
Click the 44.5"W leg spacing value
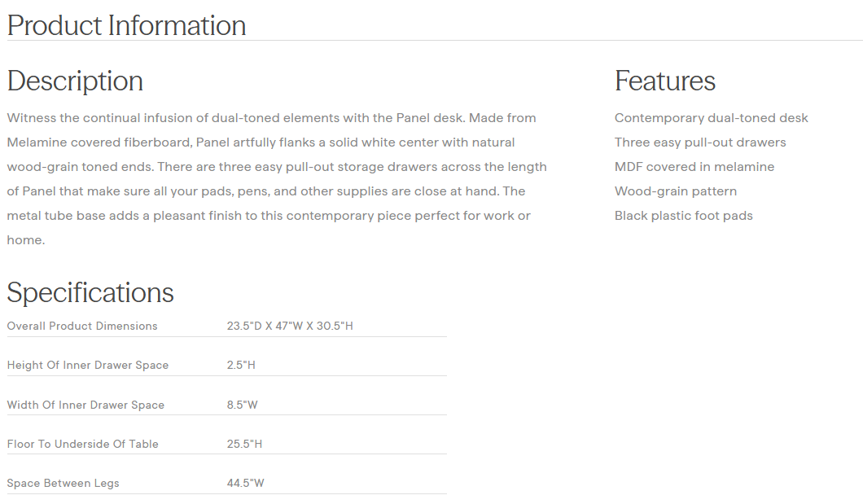(245, 483)
